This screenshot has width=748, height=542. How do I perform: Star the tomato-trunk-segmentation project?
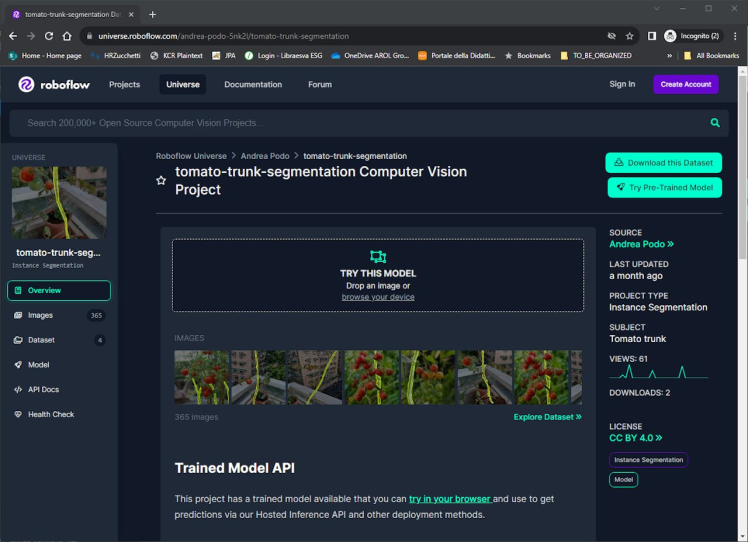point(161,180)
